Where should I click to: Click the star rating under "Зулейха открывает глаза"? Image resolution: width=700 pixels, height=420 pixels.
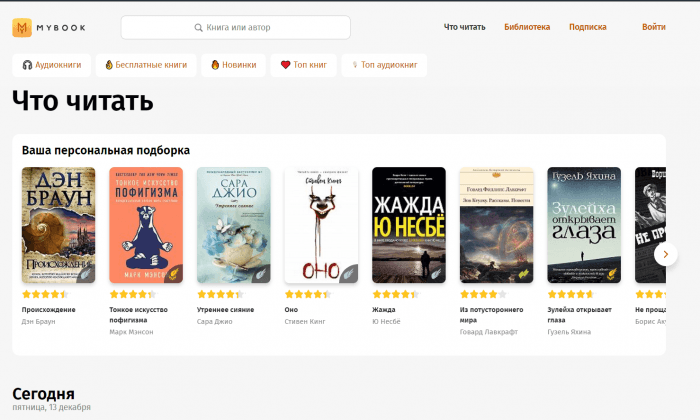(571, 294)
